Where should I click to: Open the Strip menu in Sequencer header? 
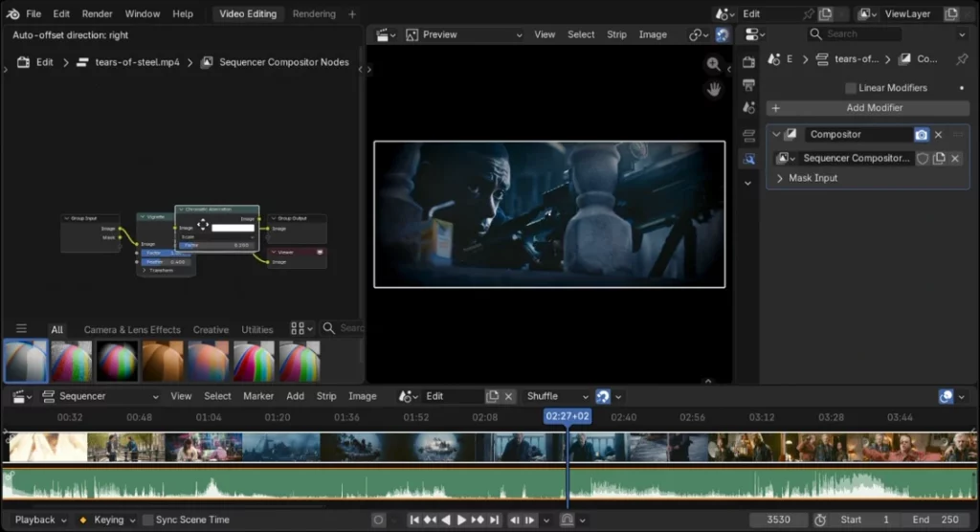326,396
